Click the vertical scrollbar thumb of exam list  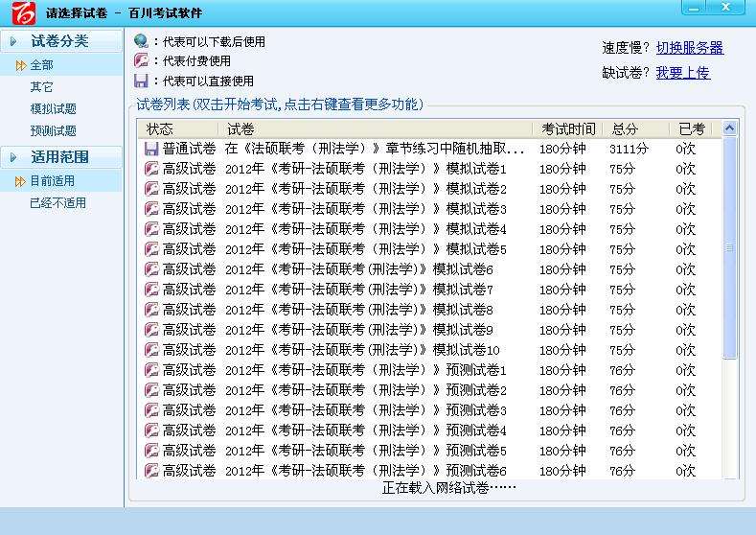729,248
